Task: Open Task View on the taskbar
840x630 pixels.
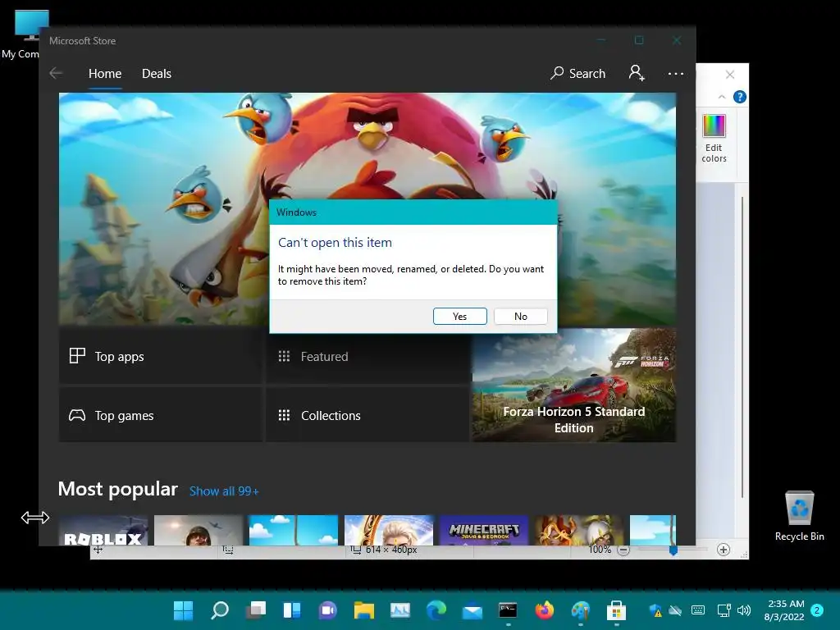Action: (x=256, y=610)
